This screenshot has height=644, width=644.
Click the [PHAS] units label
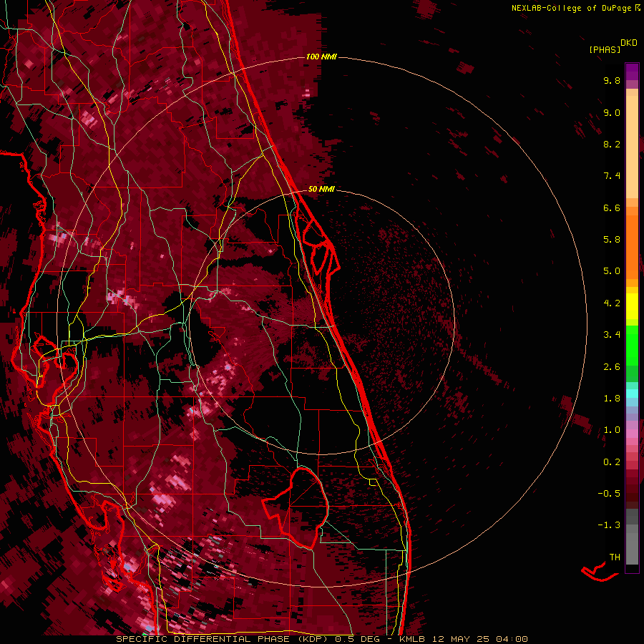605,49
